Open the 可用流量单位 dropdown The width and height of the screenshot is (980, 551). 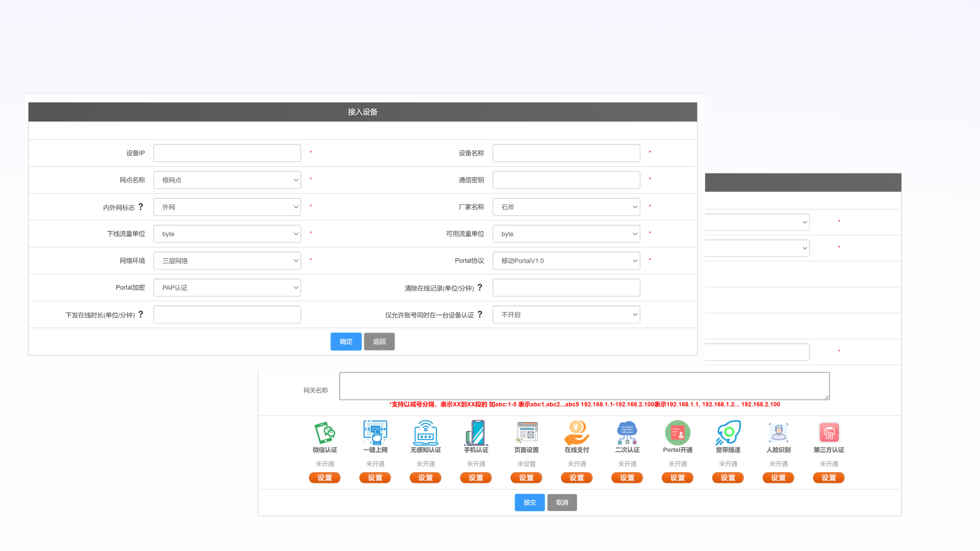(566, 234)
